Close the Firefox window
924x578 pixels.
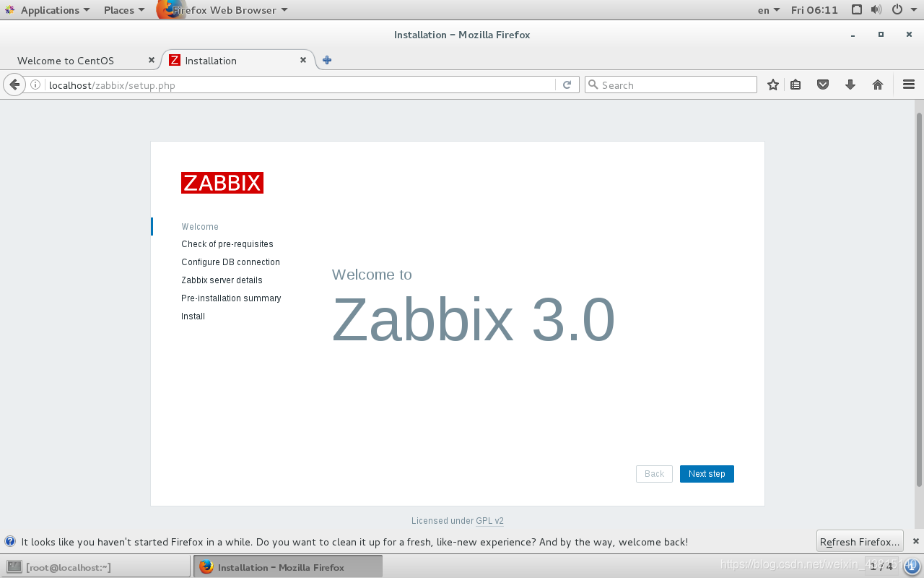point(908,35)
